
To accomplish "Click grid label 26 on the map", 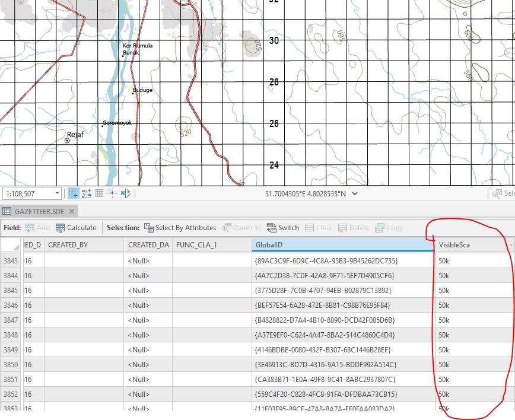I will (x=274, y=123).
